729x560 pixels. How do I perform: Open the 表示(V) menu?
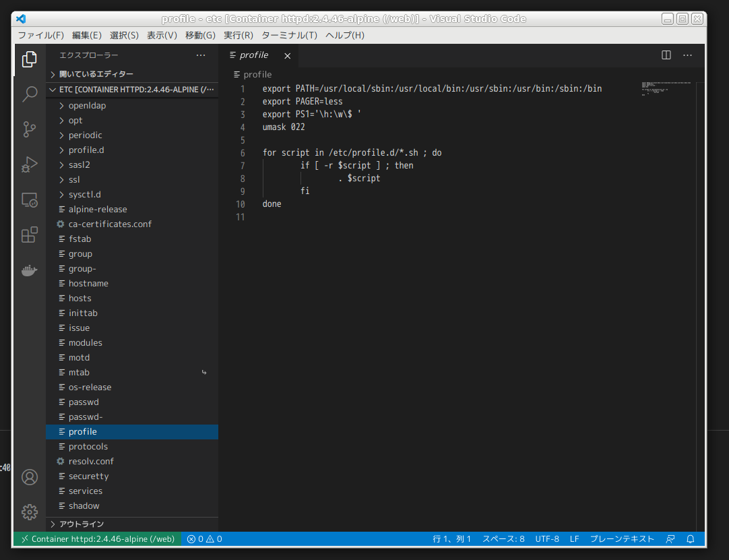coord(162,35)
